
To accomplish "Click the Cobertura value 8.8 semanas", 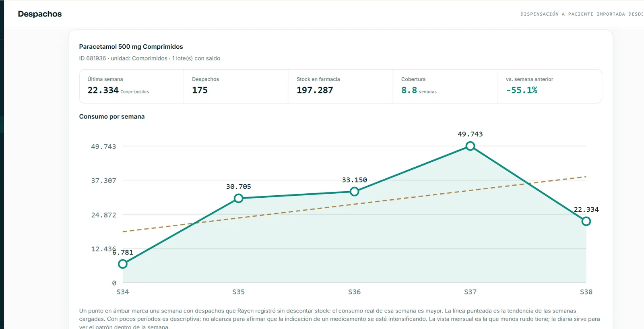I will [419, 90].
